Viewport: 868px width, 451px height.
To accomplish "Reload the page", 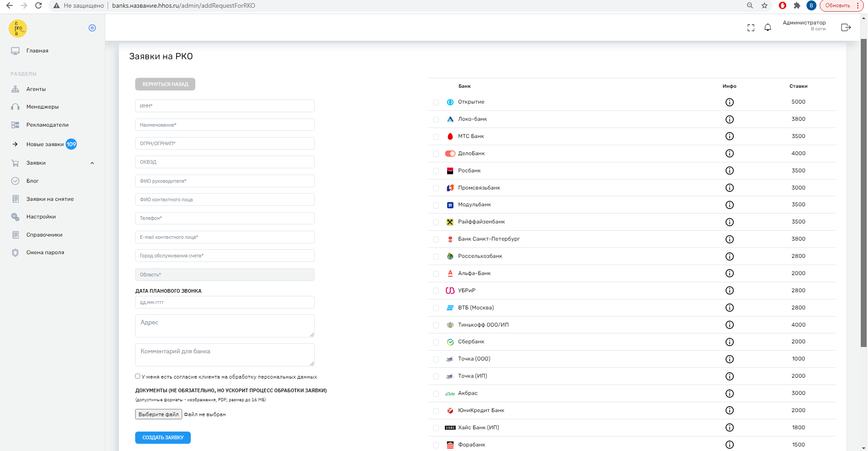I will point(38,5).
